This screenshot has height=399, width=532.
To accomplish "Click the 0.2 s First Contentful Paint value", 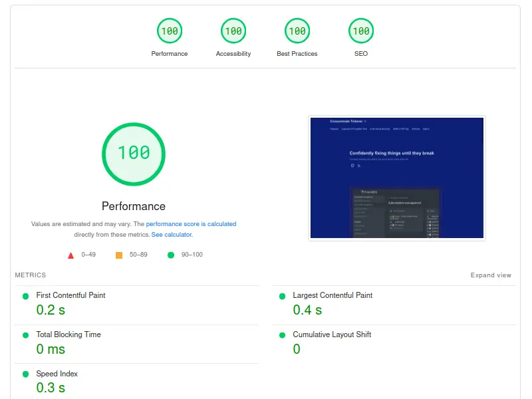I will [x=51, y=310].
